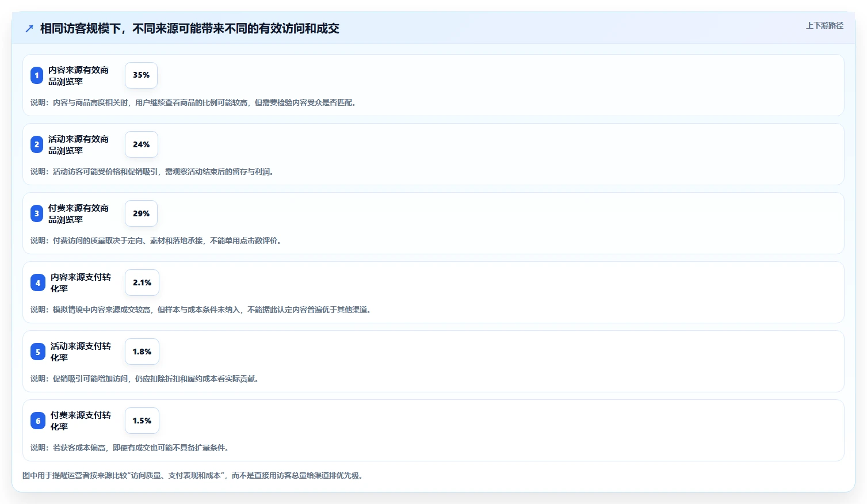Click the note starting 说明：内容与商品高度相关时
The image size is (867, 504).
coord(194,102)
